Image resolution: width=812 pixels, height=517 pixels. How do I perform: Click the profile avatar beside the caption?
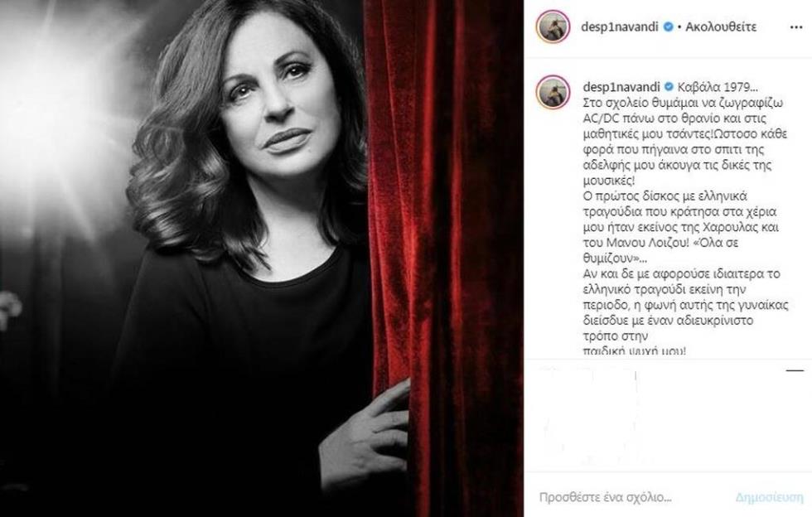pyautogui.click(x=553, y=92)
